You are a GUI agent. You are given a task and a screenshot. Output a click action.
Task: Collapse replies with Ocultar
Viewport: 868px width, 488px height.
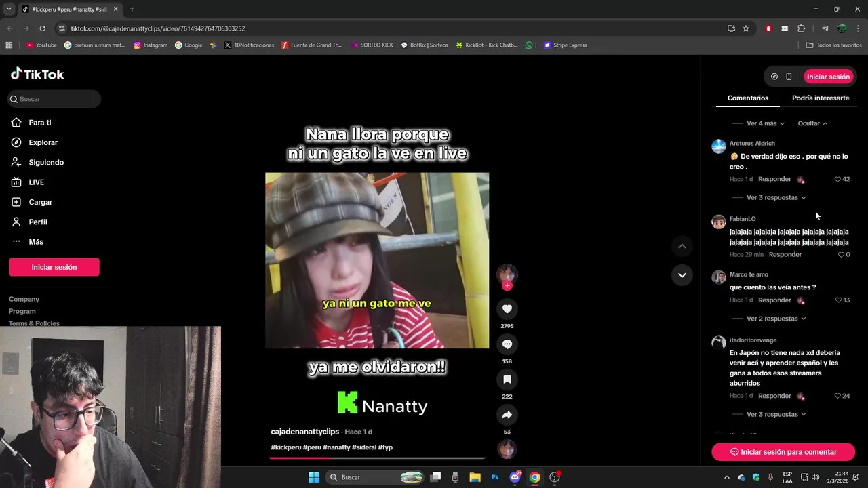point(812,123)
